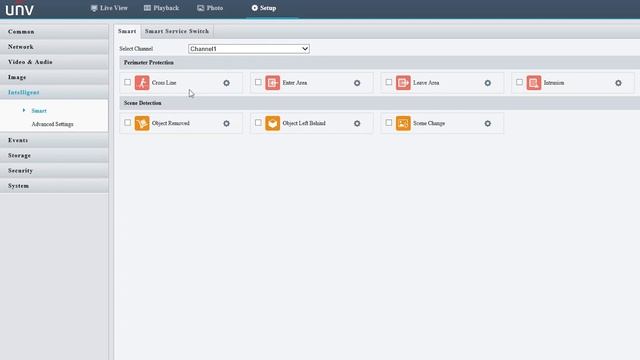The height and width of the screenshot is (360, 640).
Task: Click the Scene Detection heading
Action: click(142, 103)
